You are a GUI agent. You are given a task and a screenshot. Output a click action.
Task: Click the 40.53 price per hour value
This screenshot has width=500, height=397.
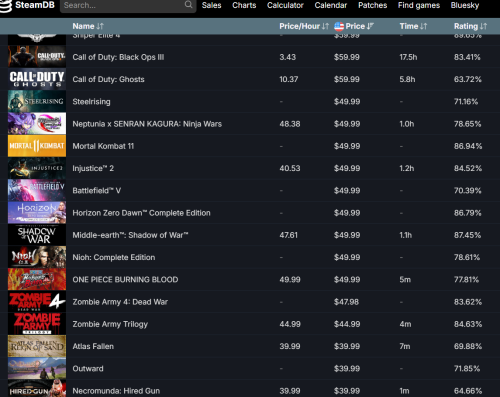coord(290,168)
